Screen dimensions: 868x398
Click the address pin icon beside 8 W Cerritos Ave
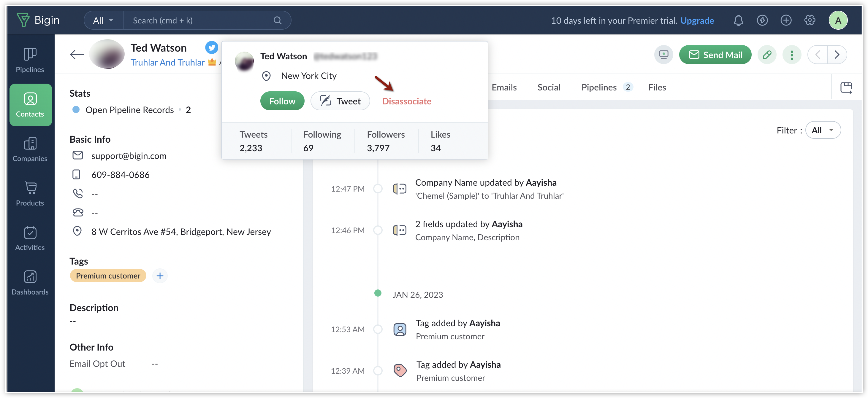[x=77, y=231]
